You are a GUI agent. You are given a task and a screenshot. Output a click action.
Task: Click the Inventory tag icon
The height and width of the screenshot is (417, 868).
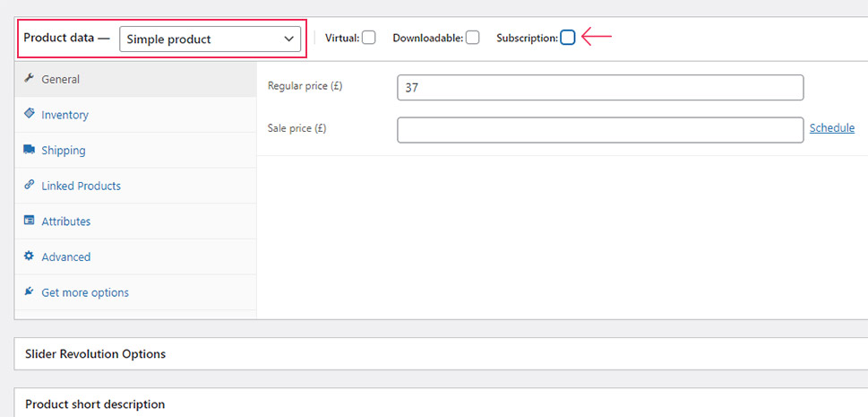pyautogui.click(x=29, y=114)
